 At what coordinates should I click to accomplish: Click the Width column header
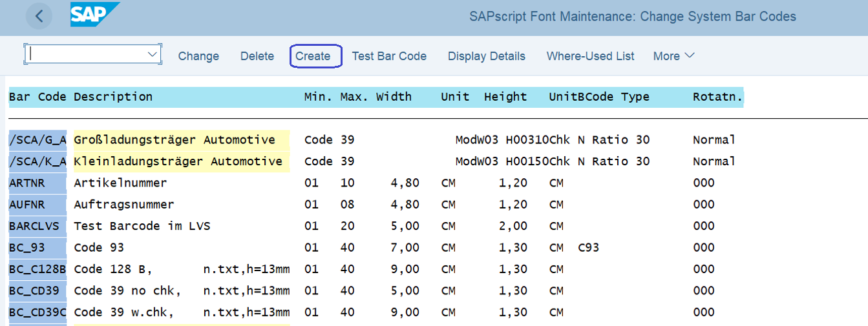coord(394,97)
